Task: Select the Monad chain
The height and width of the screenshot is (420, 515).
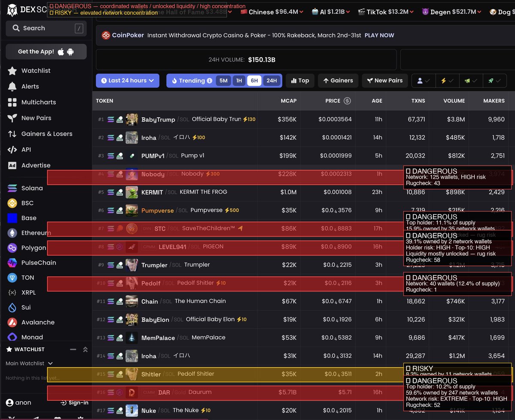Action: (x=32, y=338)
